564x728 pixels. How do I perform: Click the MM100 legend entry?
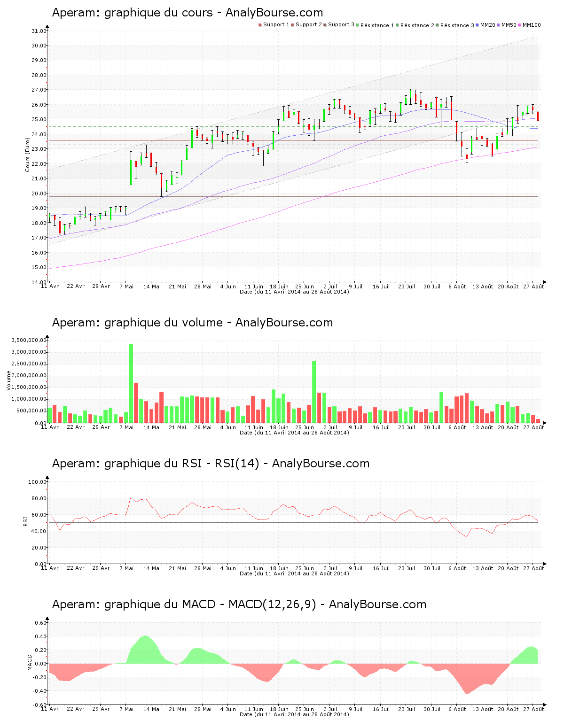click(530, 25)
